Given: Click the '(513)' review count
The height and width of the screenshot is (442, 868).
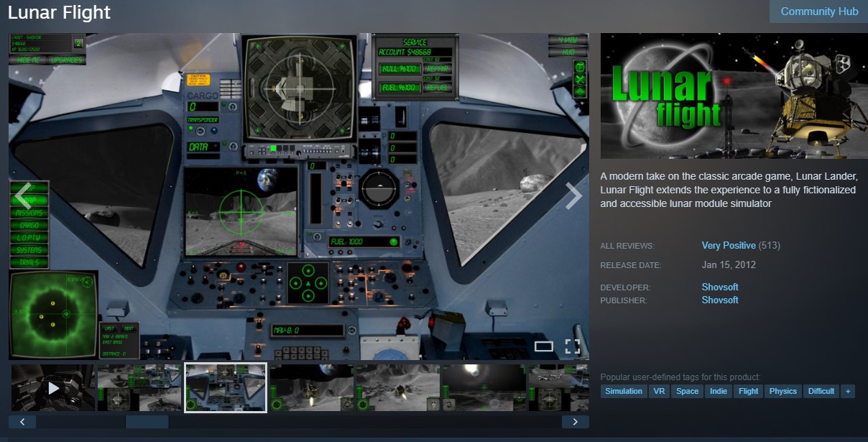Looking at the screenshot, I should tap(770, 246).
